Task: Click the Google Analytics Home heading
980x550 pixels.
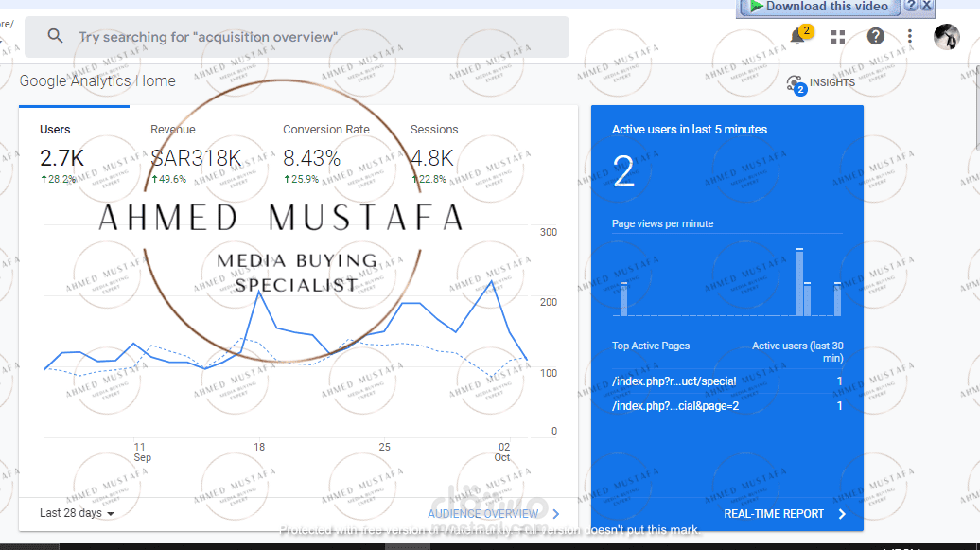Action: click(x=97, y=80)
